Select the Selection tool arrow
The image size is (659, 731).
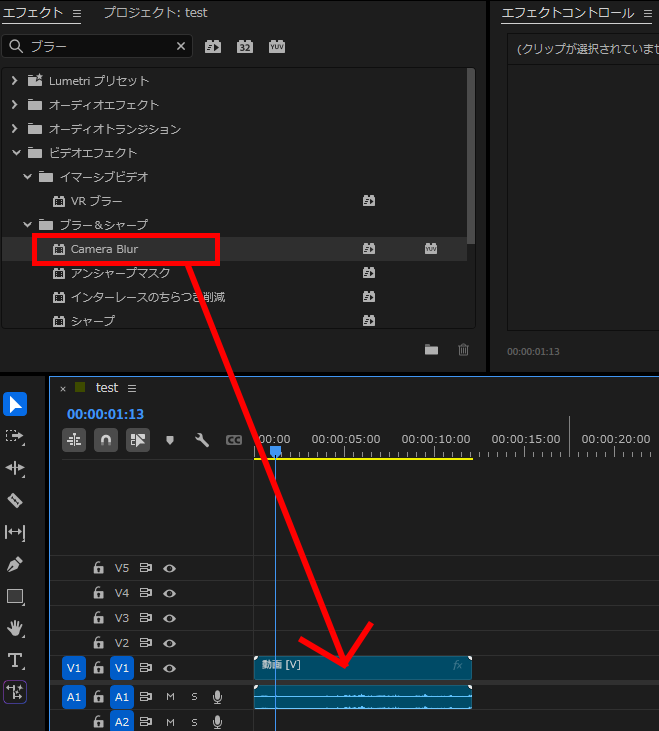(15, 404)
